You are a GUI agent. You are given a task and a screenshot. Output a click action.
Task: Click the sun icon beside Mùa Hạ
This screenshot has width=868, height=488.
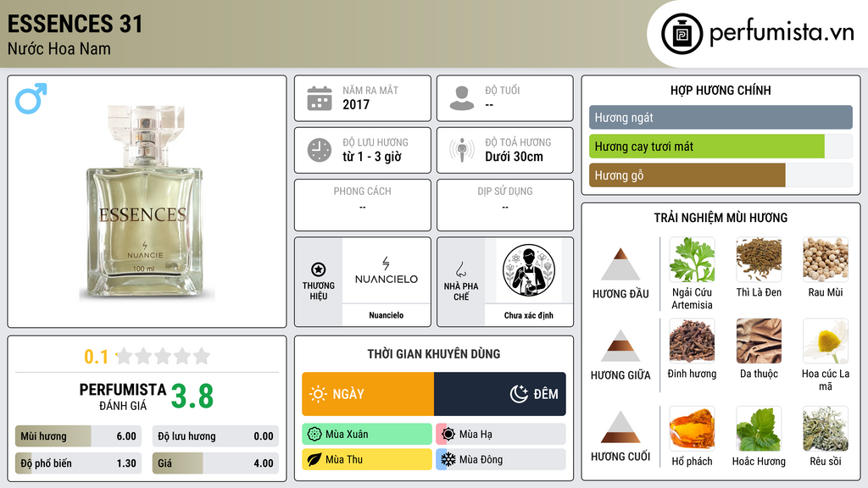[448, 435]
